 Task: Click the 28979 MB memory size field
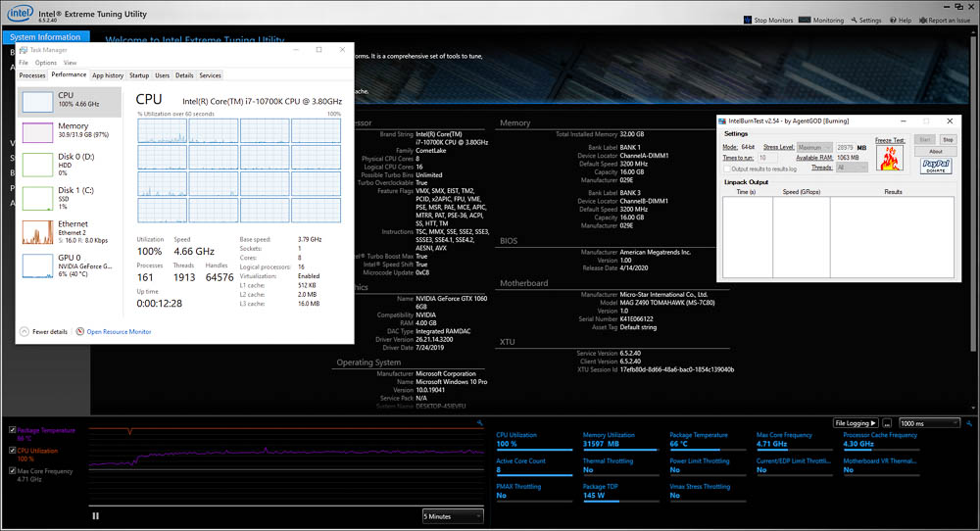[x=846, y=147]
